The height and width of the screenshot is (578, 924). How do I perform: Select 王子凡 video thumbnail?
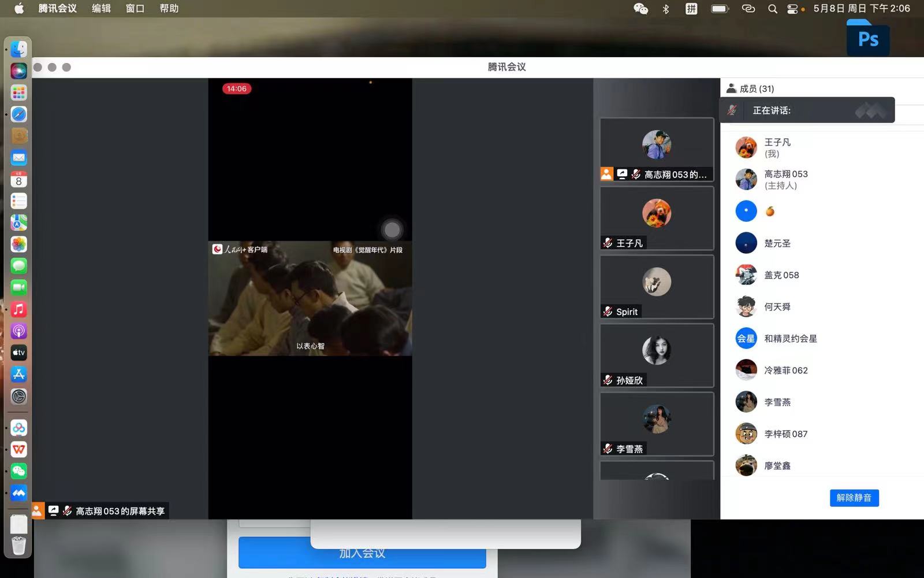coord(657,218)
